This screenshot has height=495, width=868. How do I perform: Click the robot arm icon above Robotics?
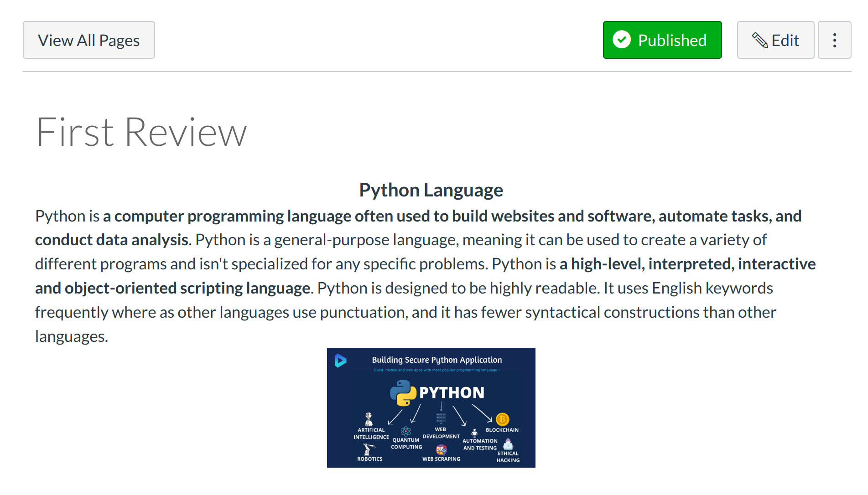pos(368,449)
